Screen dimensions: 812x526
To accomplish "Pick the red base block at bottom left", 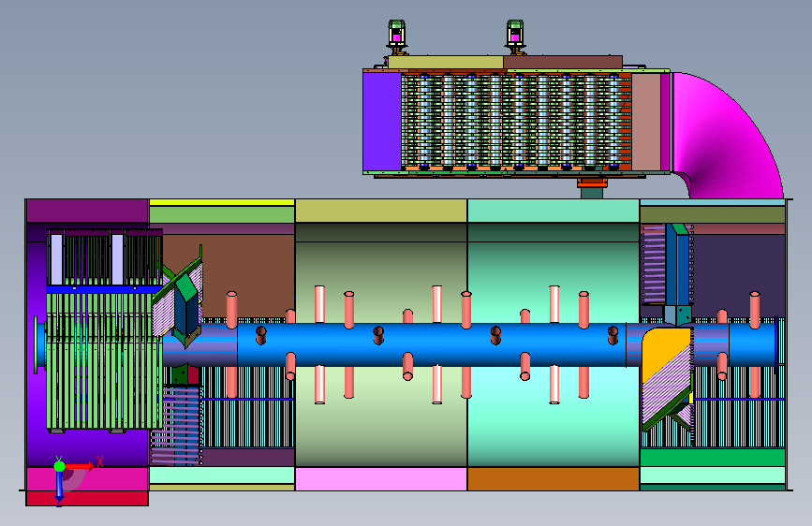I will [x=87, y=499].
